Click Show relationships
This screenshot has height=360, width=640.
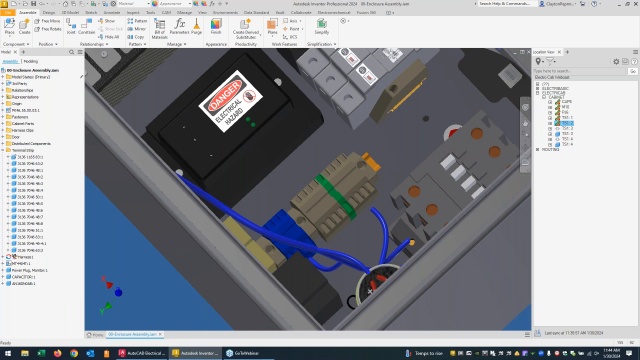coord(107,21)
